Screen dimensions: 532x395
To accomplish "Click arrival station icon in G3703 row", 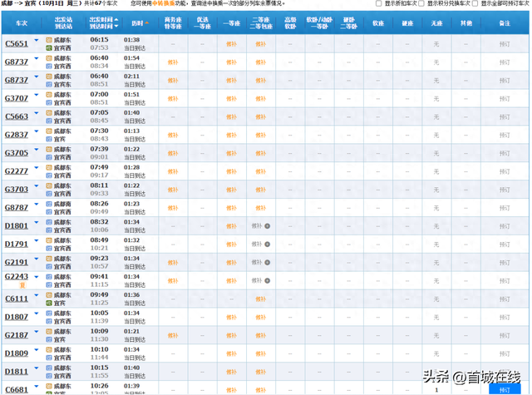I will (49, 194).
